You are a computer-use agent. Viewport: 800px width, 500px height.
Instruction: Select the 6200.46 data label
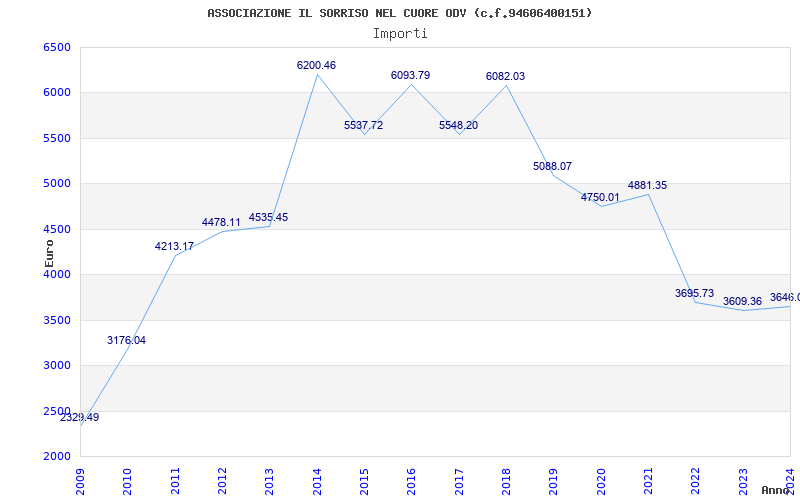(x=316, y=65)
